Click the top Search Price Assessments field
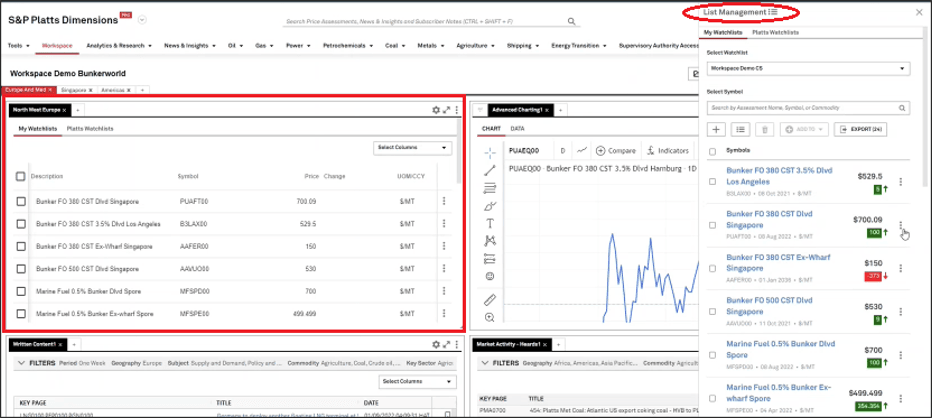This screenshot has height=418, width=932. (x=424, y=21)
